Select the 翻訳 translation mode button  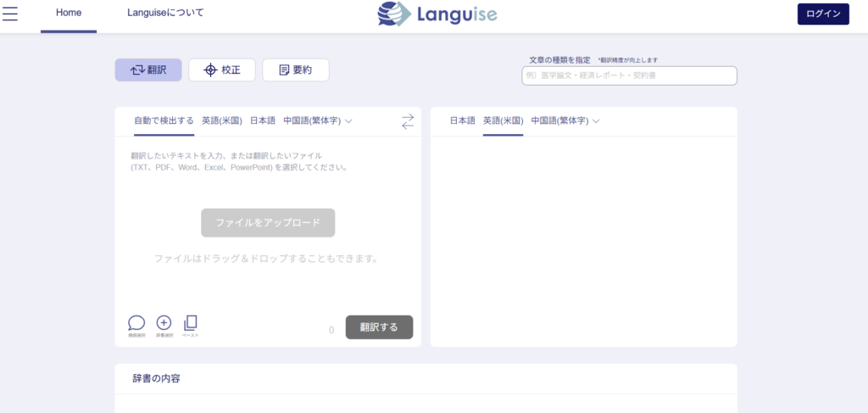pyautogui.click(x=148, y=70)
